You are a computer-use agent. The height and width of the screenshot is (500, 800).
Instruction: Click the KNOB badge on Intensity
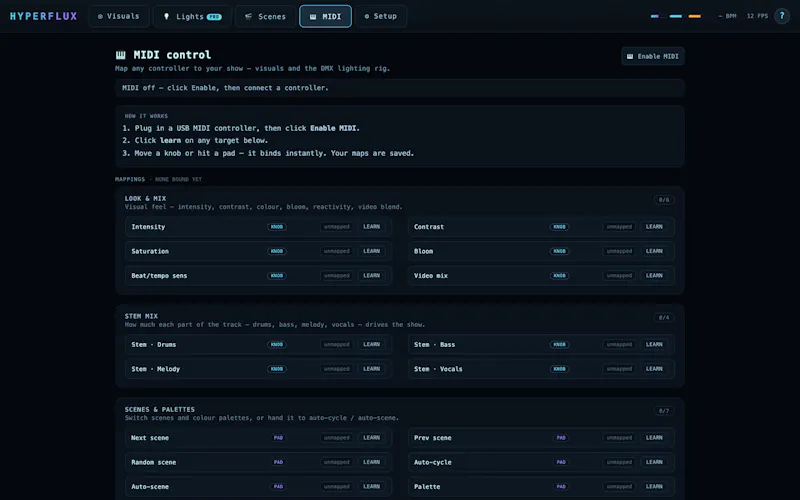point(277,227)
